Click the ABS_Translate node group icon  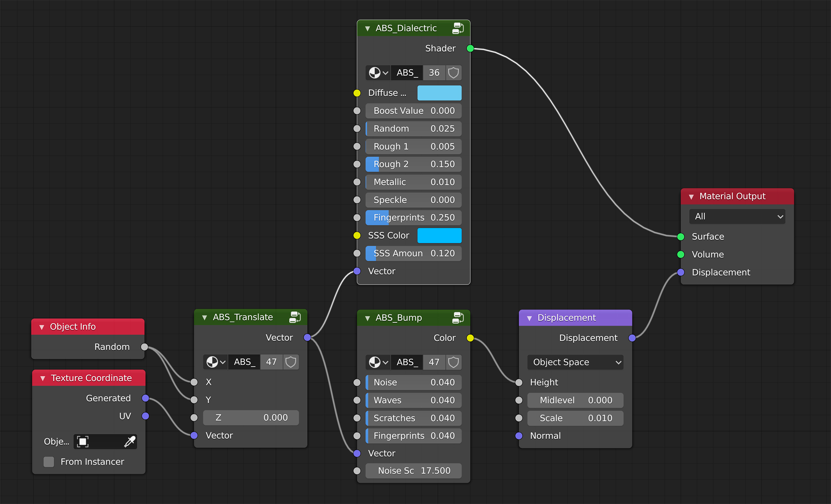295,317
